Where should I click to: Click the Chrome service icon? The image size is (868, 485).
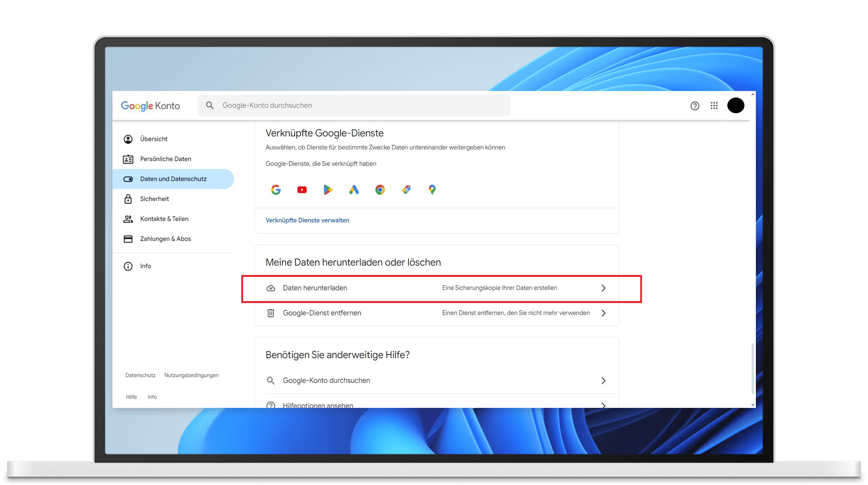pyautogui.click(x=380, y=190)
